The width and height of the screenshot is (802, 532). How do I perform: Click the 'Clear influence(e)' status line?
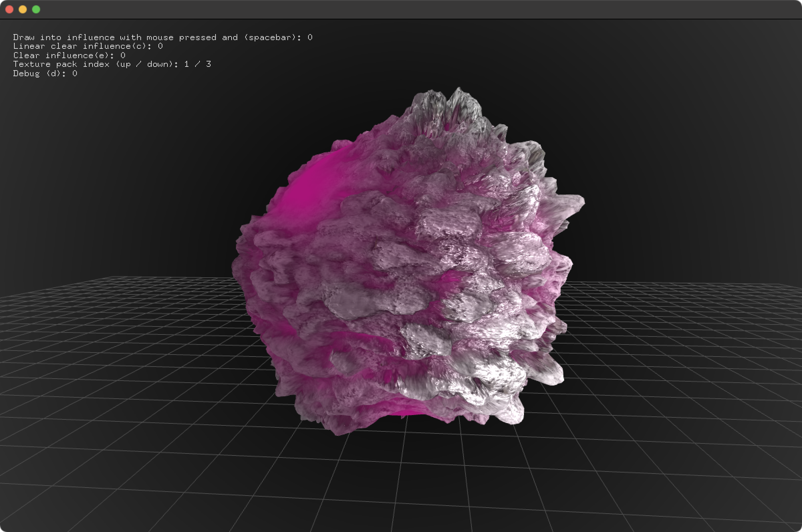[x=69, y=55]
